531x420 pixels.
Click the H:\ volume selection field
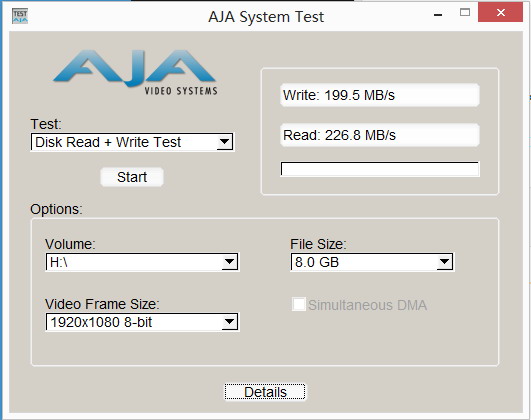coord(142,262)
